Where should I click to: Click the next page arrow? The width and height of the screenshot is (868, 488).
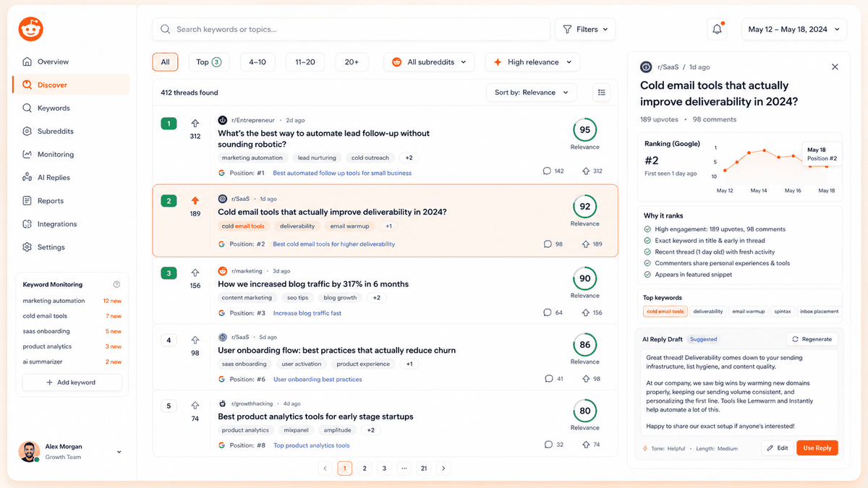[444, 468]
